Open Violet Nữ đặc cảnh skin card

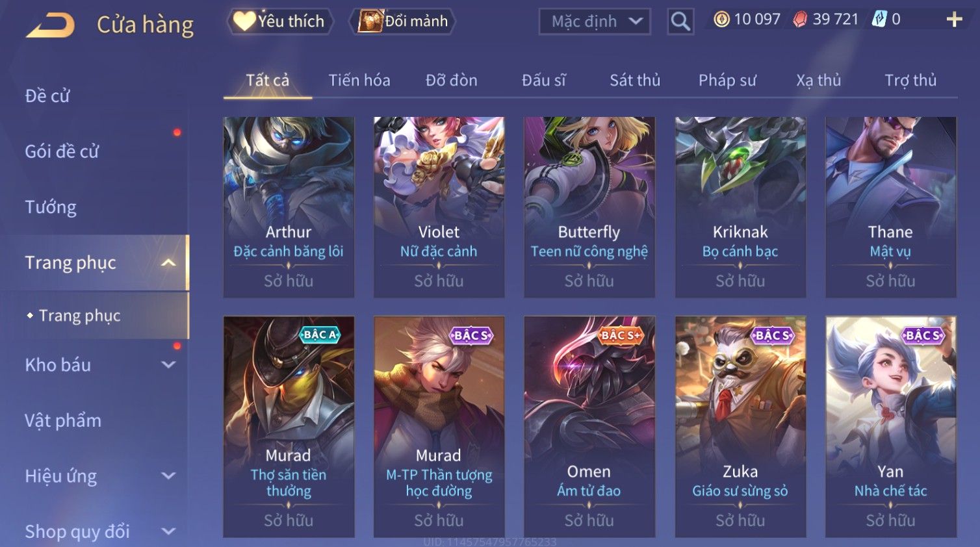click(439, 207)
